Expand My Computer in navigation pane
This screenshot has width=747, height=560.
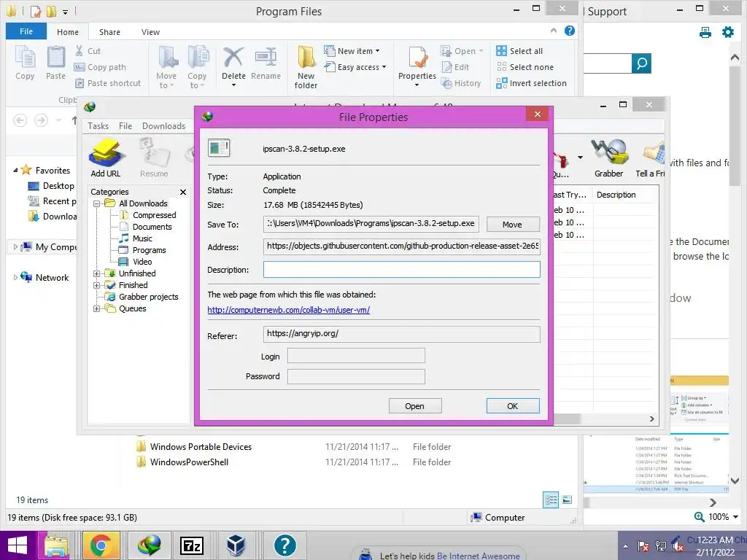point(15,246)
